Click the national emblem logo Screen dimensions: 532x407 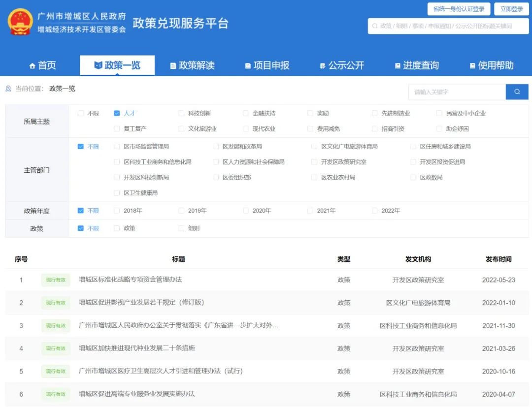tap(20, 22)
